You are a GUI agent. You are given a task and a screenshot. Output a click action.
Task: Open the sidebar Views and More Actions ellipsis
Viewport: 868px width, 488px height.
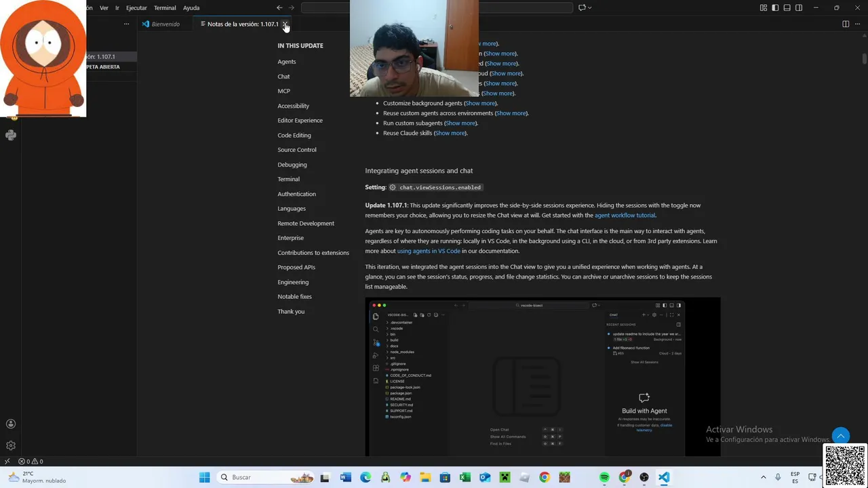pos(126,24)
